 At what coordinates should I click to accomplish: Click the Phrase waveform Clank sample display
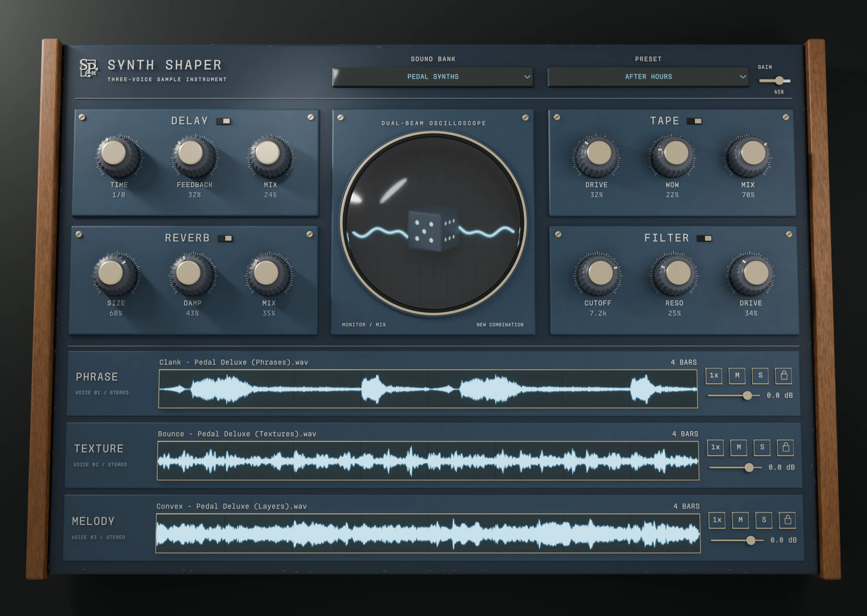(x=428, y=389)
